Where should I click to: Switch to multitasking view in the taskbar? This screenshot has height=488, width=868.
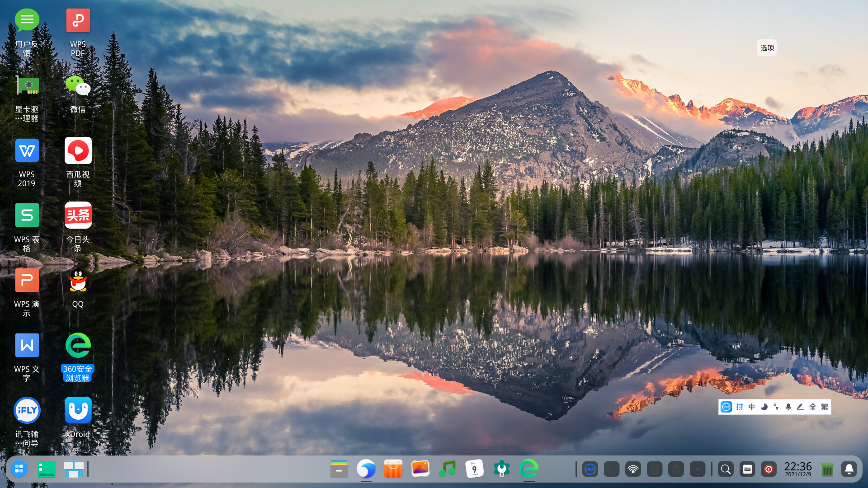[74, 469]
